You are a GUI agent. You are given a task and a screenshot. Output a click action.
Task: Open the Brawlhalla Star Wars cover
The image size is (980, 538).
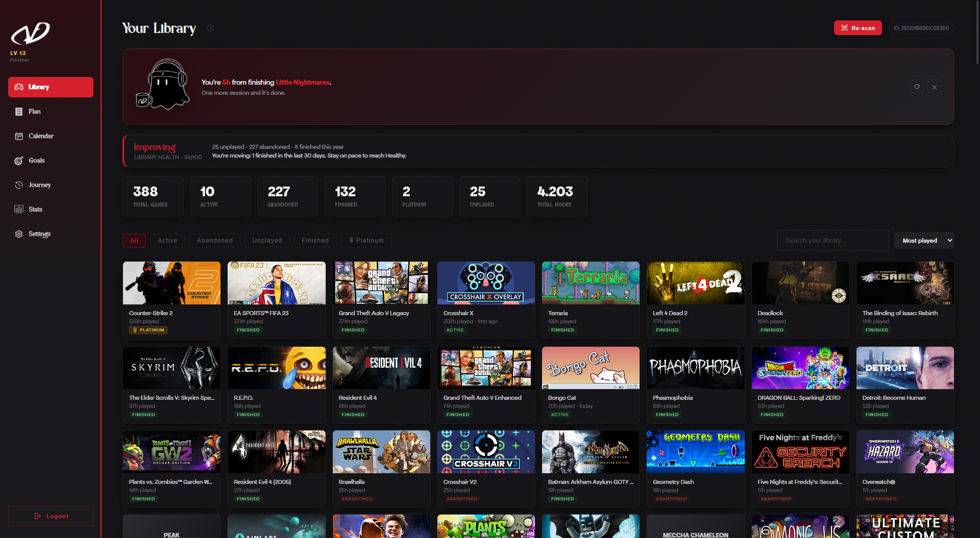click(381, 452)
